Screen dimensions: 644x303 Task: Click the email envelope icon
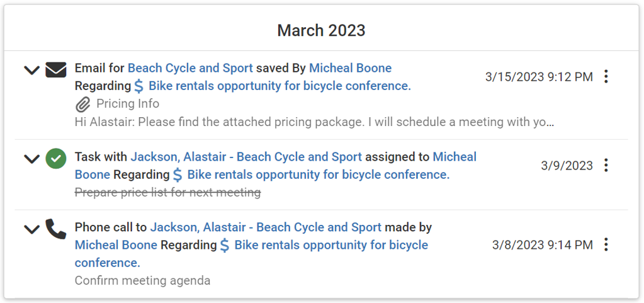[x=56, y=69]
